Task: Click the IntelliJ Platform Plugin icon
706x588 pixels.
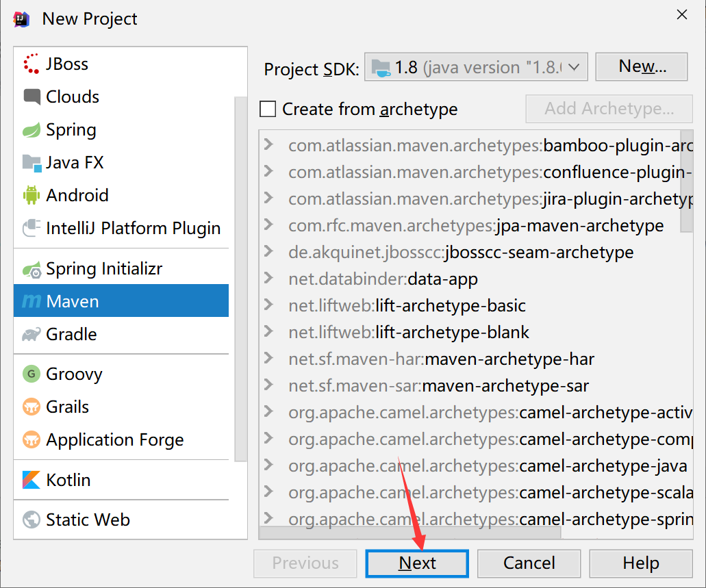Action: click(x=31, y=228)
